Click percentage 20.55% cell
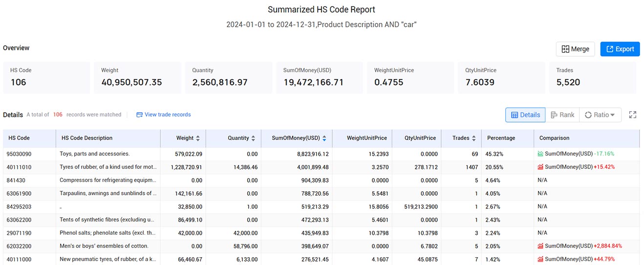Image resolution: width=644 pixels, height=265 pixels. click(x=508, y=167)
